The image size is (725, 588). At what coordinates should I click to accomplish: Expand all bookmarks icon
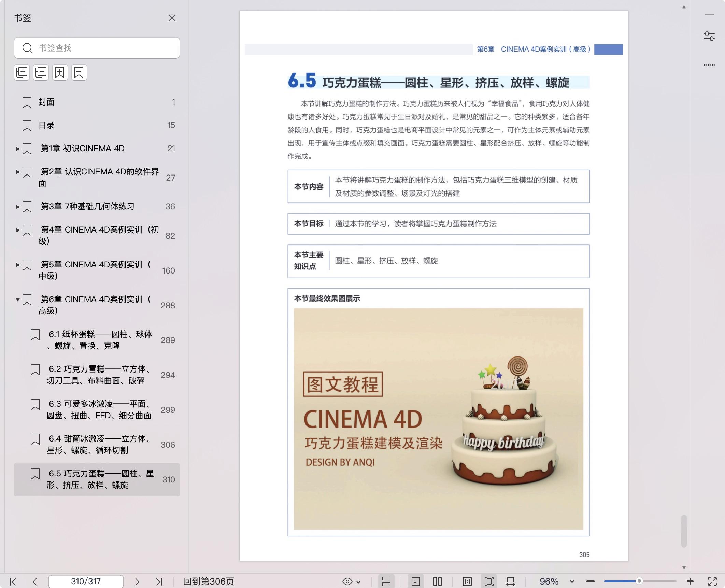pyautogui.click(x=22, y=72)
